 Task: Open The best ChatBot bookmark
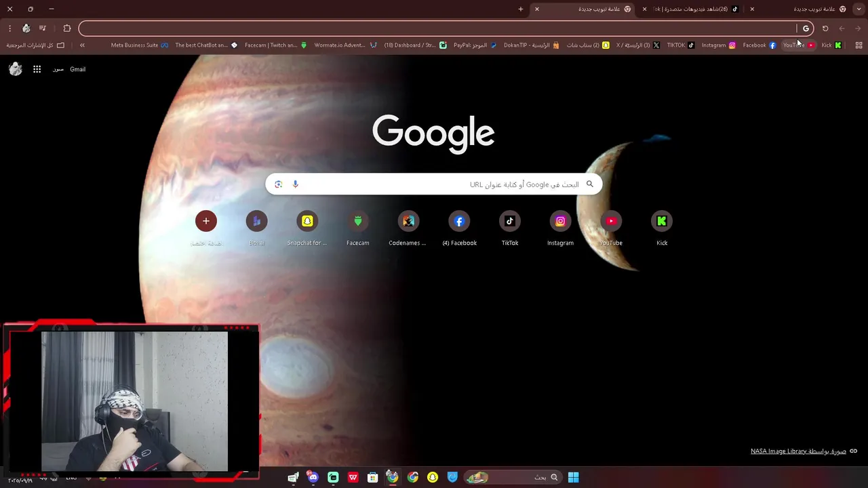click(206, 45)
